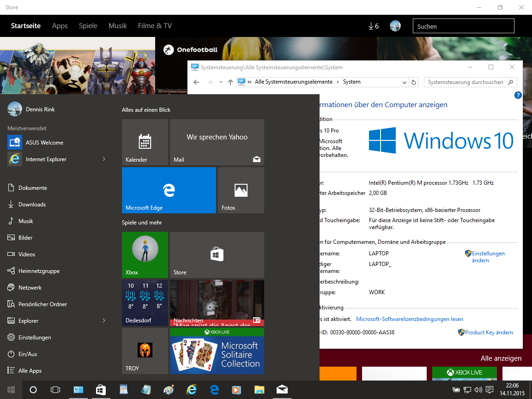This screenshot has width=532, height=399.
Task: Switch to Spiele tab in Store
Action: pyautogui.click(x=88, y=26)
